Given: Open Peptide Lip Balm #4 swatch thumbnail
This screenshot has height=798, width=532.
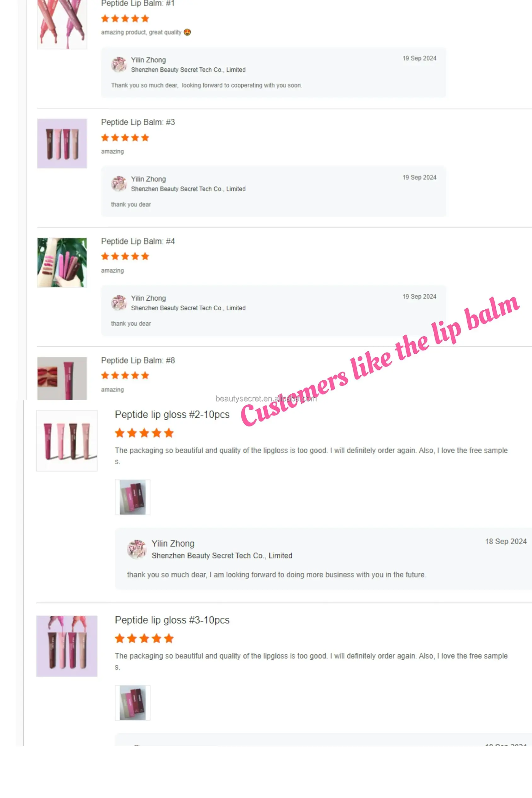Looking at the screenshot, I should tap(62, 263).
